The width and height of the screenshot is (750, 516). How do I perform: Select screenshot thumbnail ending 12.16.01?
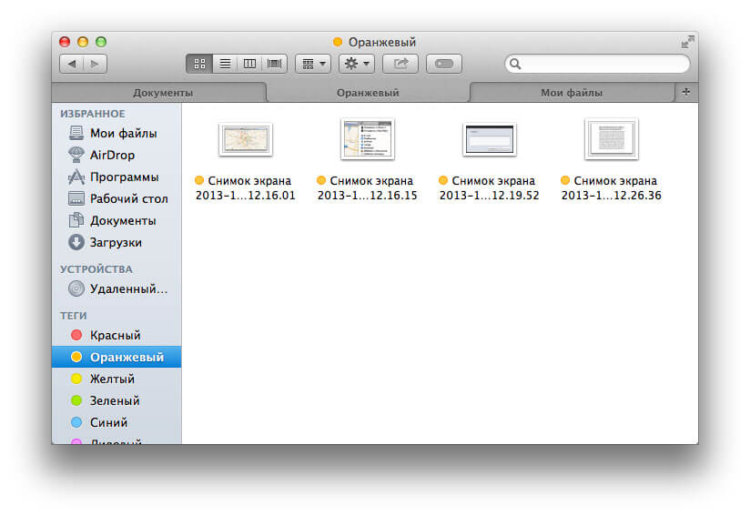pyautogui.click(x=245, y=139)
